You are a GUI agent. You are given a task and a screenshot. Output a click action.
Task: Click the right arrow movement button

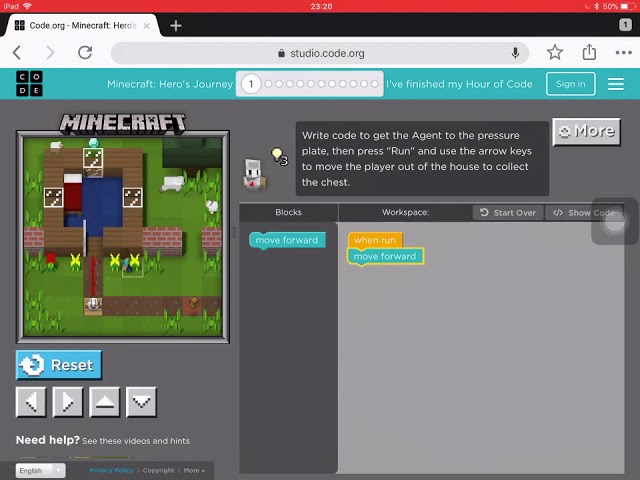click(68, 402)
